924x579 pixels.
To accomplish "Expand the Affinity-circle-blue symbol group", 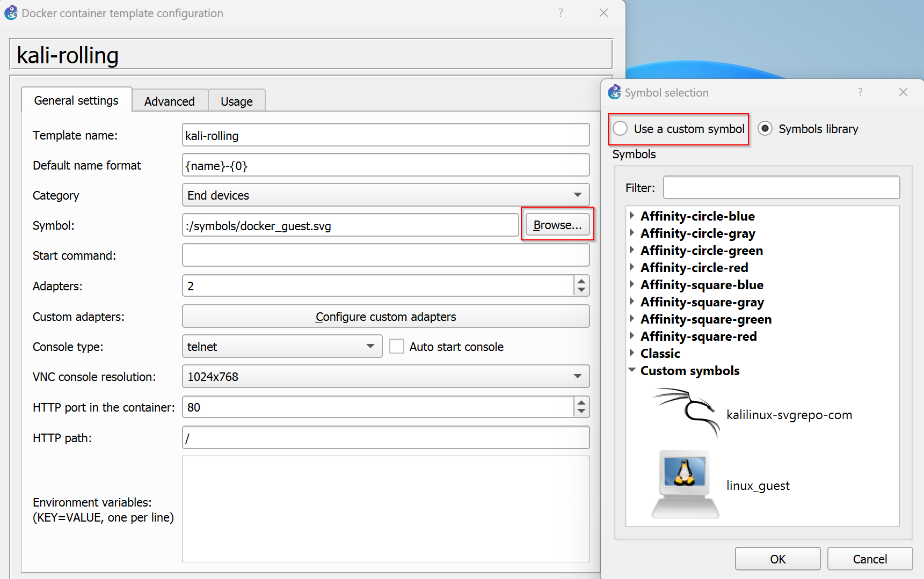I will pos(632,216).
